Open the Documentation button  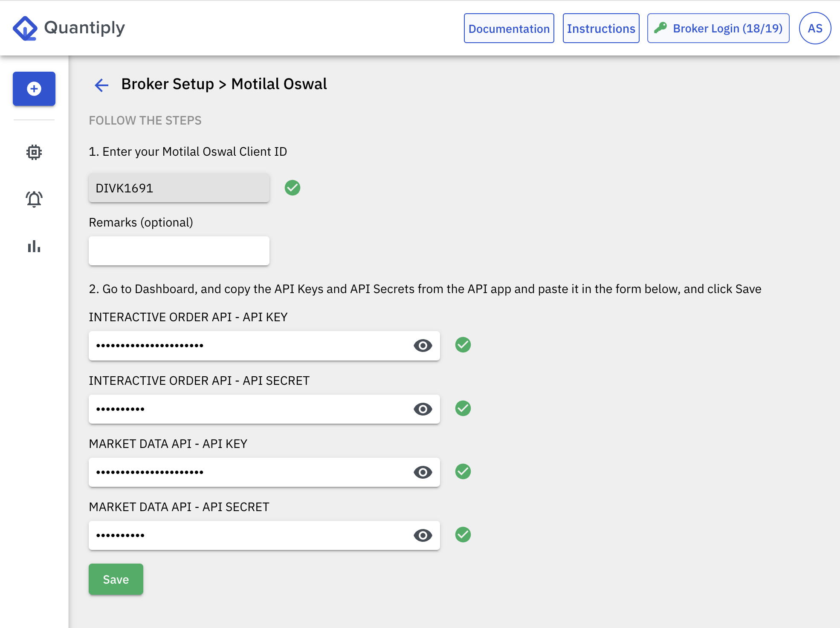(x=509, y=28)
